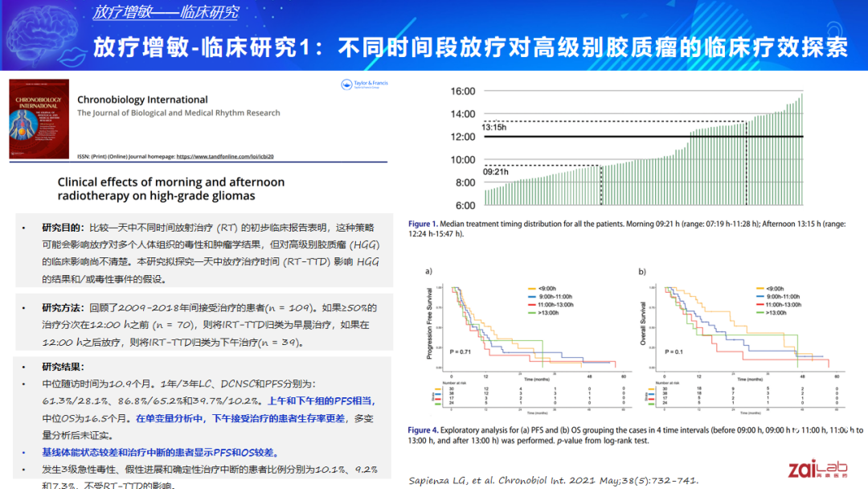Click the "P = 0.71" value in the PFS plot
868x489 pixels.
pos(460,352)
